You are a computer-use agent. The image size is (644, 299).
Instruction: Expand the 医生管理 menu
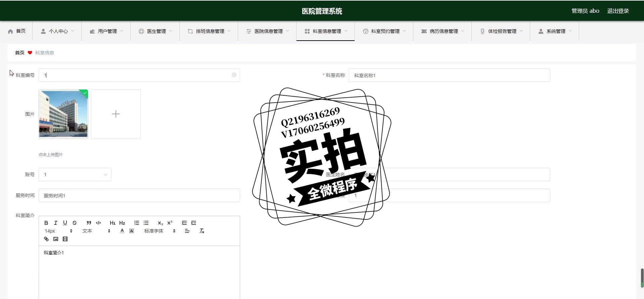pyautogui.click(x=155, y=31)
